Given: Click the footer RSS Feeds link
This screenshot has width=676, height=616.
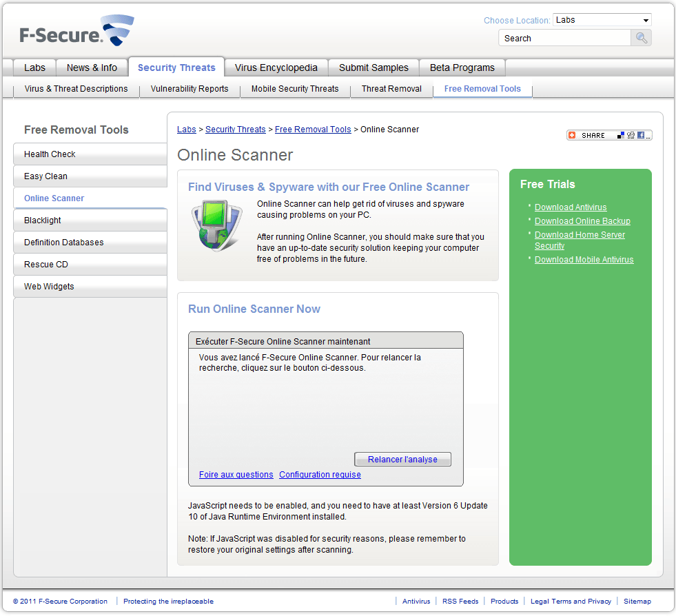Looking at the screenshot, I should click(x=460, y=602).
